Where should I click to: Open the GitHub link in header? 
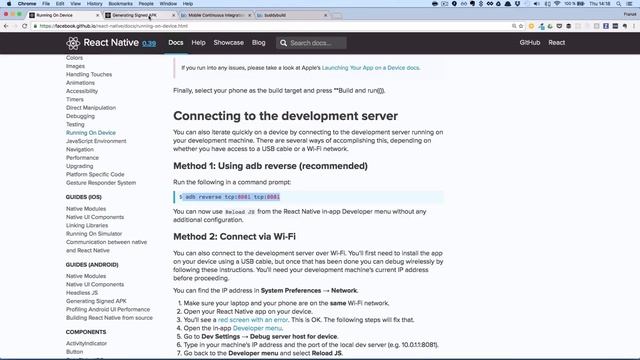[x=530, y=43]
